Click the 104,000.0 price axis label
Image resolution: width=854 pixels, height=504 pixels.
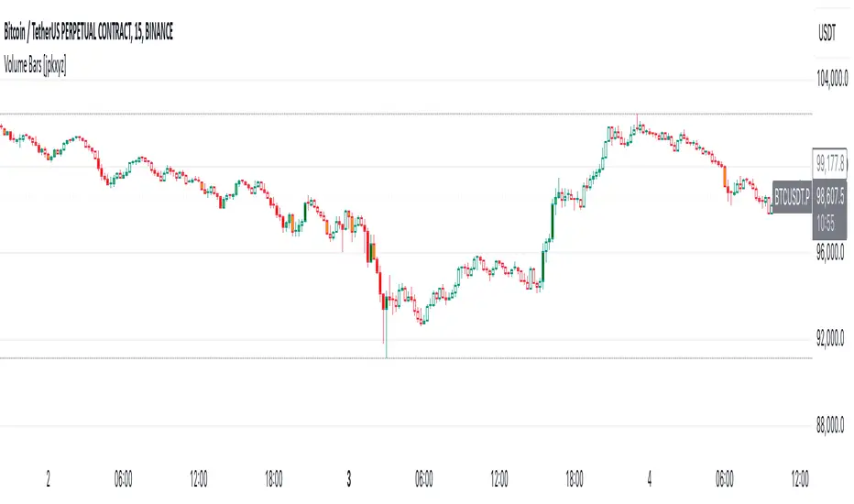click(x=831, y=81)
